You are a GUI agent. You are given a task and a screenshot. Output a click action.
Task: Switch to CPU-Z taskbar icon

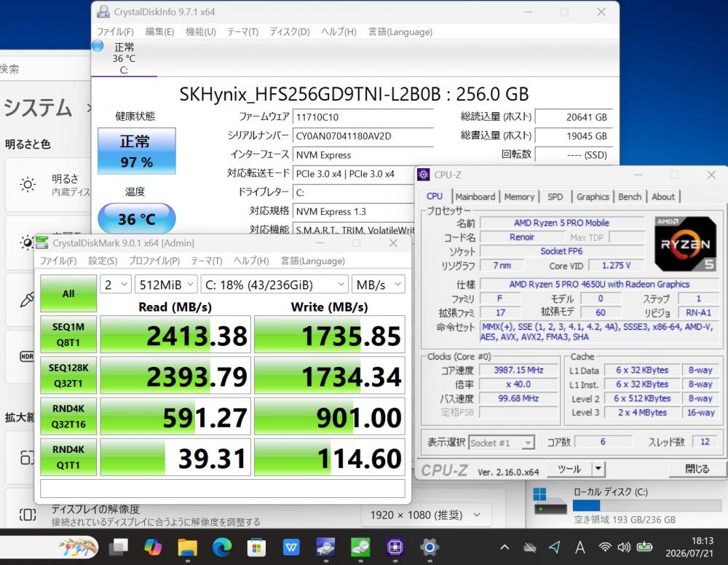pyautogui.click(x=395, y=548)
